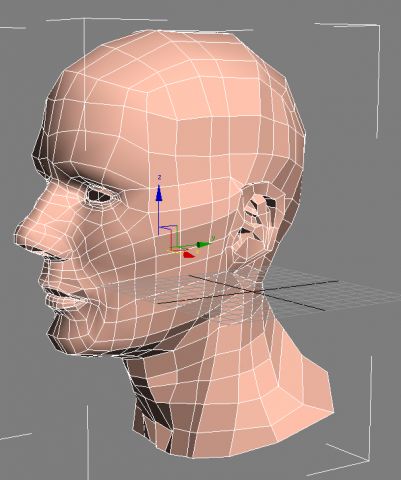Click the Y label beside green arrow
This screenshot has height=480, width=401.
[213, 237]
